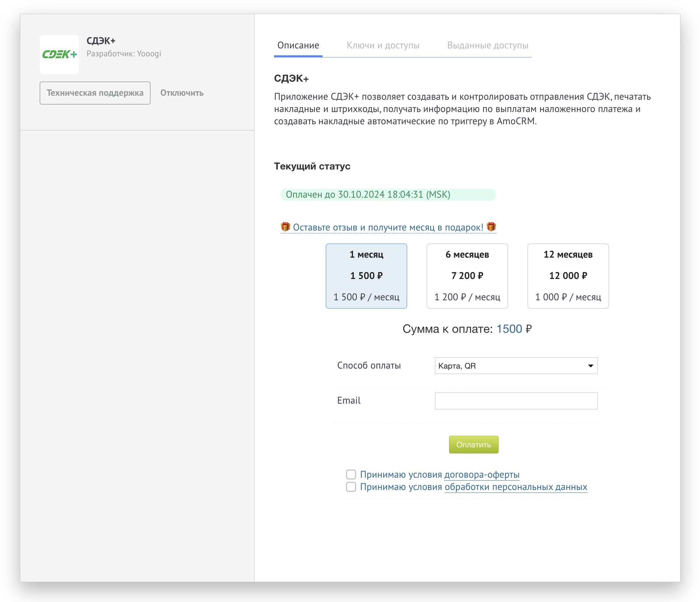Open обработки персональных данных link
The width and height of the screenshot is (700, 602).
click(516, 487)
